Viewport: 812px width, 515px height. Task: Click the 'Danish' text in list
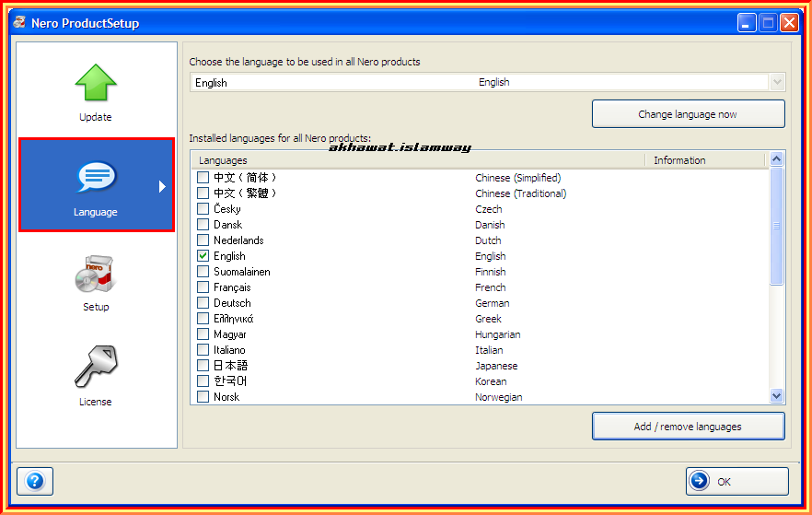tap(490, 225)
